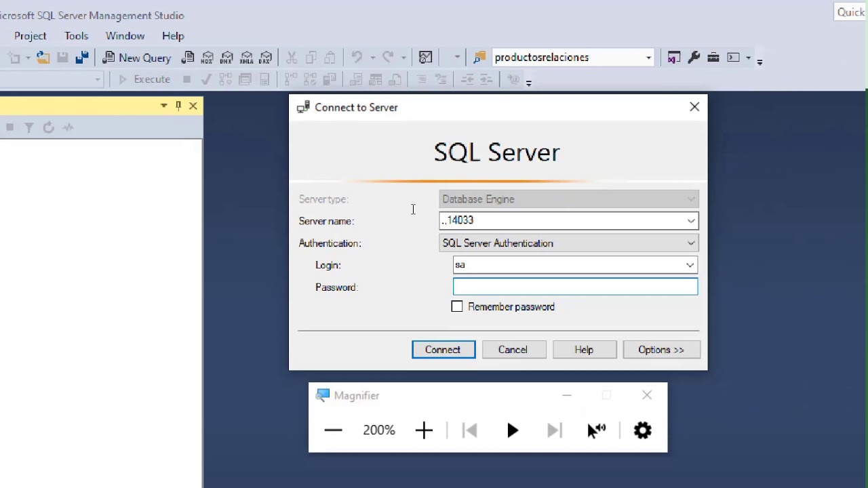The width and height of the screenshot is (868, 488).
Task: Click the Magnifier 200% zoom level
Action: coord(378,430)
